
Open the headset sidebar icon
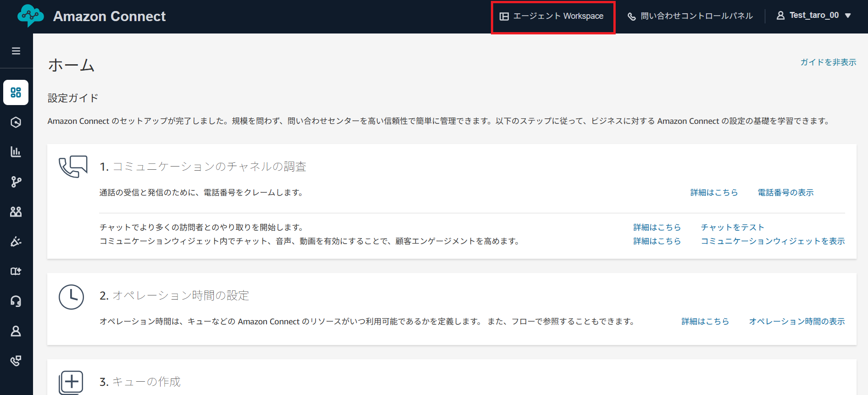[x=16, y=301]
